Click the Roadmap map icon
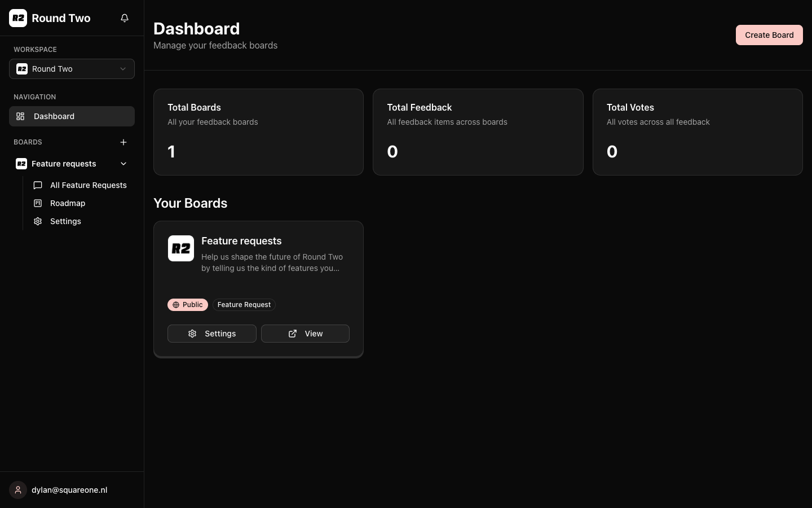This screenshot has height=508, width=812. pos(37,203)
